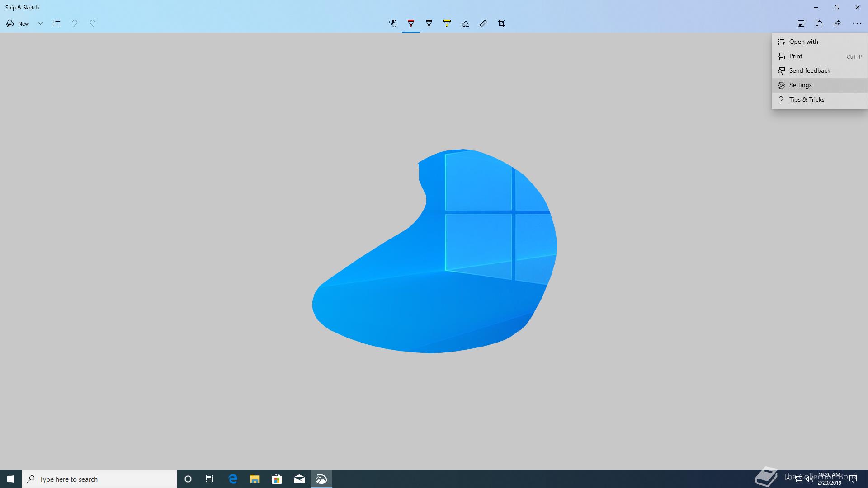Enable Touch Writing tool
The width and height of the screenshot is (868, 488).
[393, 23]
